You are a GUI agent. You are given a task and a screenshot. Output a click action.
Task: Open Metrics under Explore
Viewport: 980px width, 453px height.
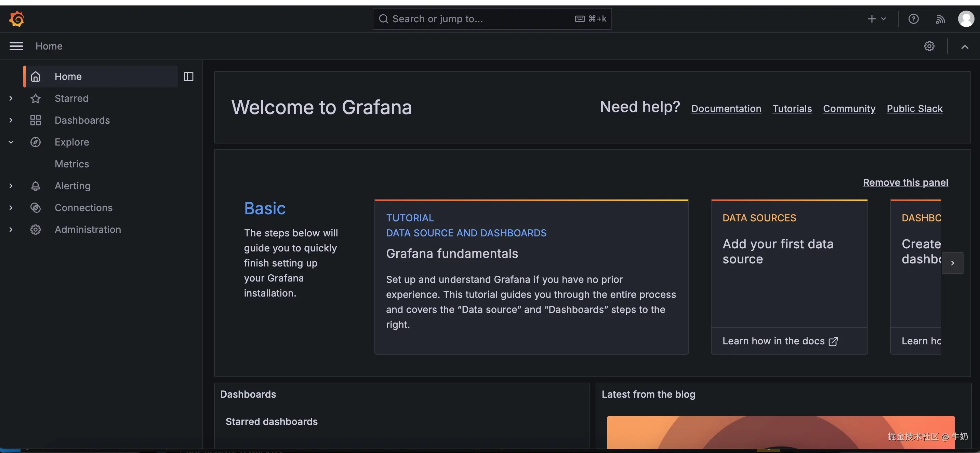click(x=71, y=164)
